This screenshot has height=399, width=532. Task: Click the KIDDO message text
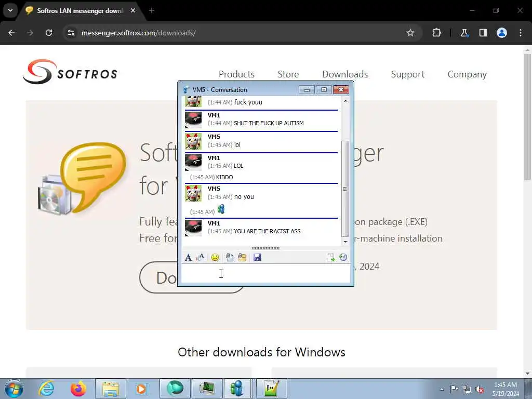(224, 177)
